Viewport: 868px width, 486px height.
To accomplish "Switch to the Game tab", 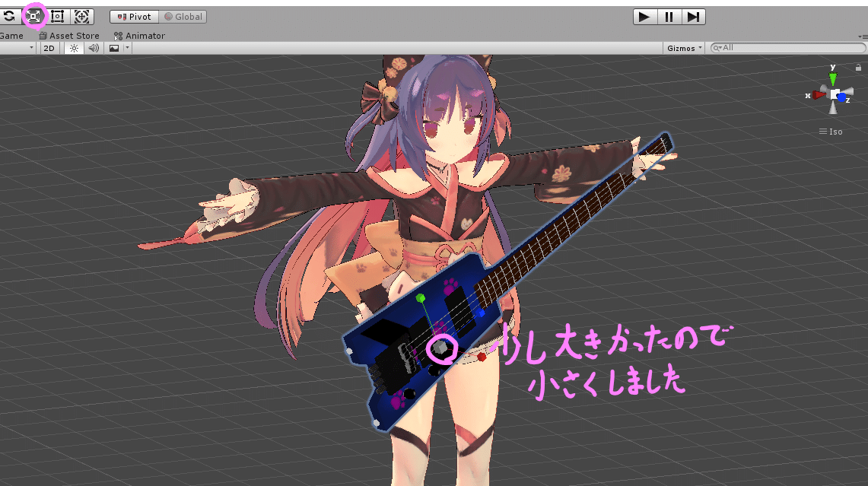I will 11,36.
